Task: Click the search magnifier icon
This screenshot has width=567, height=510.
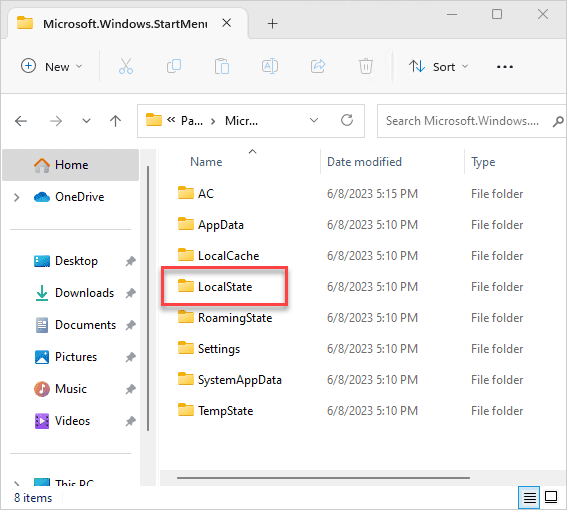Action: pos(558,121)
